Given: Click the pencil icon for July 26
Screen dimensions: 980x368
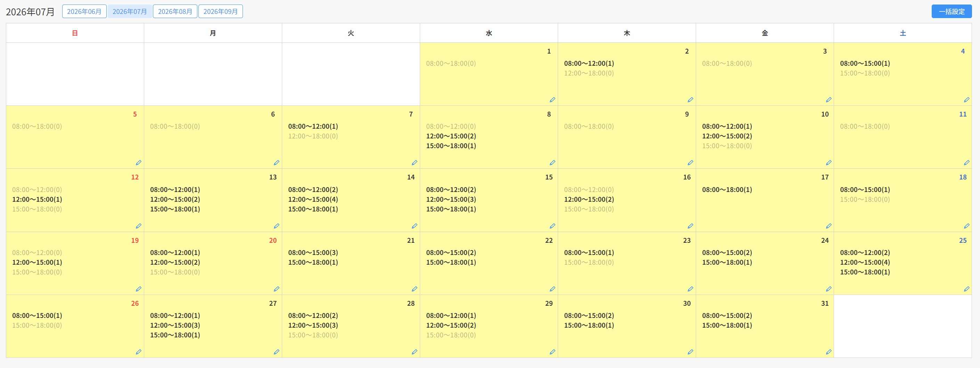Looking at the screenshot, I should [138, 352].
